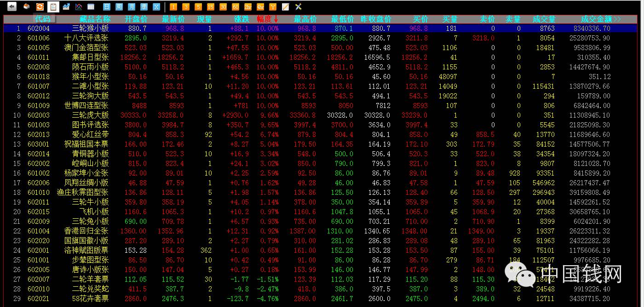This screenshot has height=307, width=644.
Task: Click the orange refresh icon
Action: point(40,6)
